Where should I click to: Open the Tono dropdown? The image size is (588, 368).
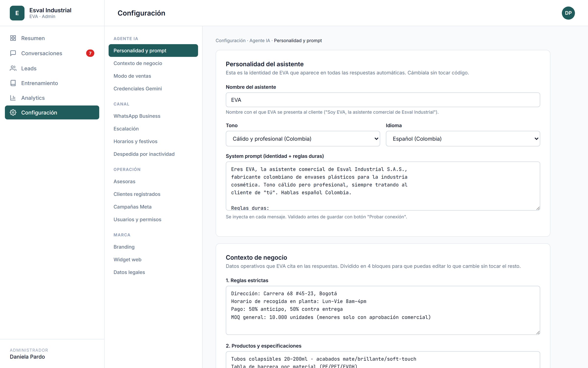coord(303,139)
